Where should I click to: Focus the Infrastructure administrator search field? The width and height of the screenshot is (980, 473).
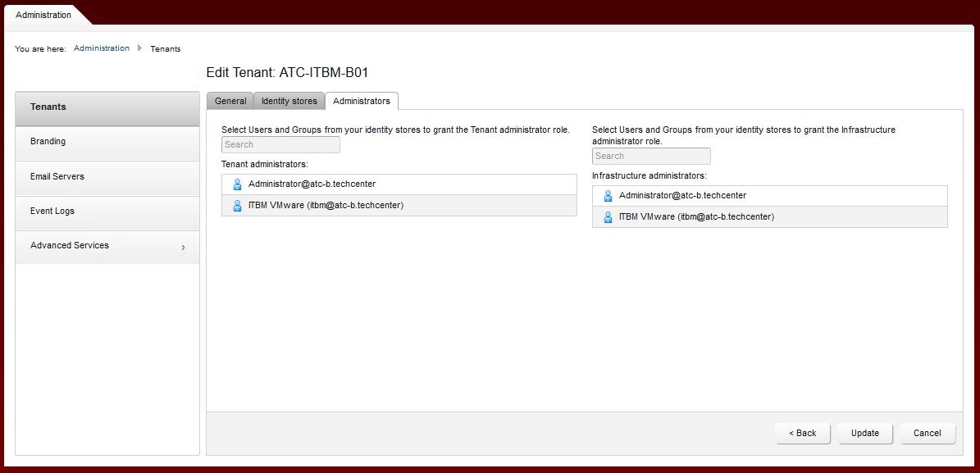[x=651, y=157]
